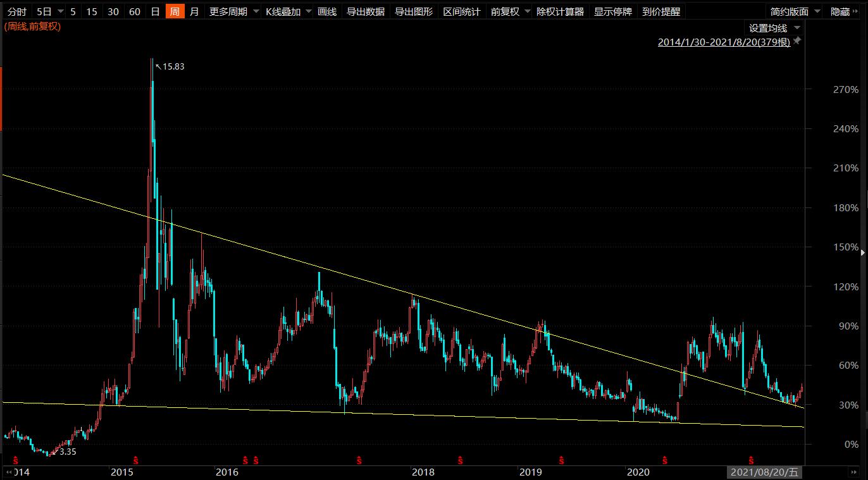Click 导出图形 to export the chart image
The height and width of the screenshot is (480, 868).
[414, 11]
